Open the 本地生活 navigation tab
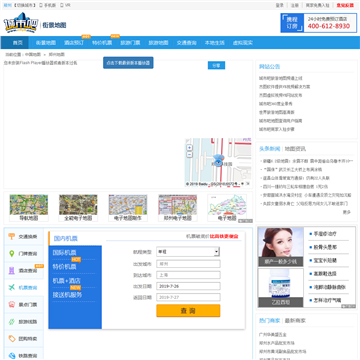The image size is (360, 360). 214,43
